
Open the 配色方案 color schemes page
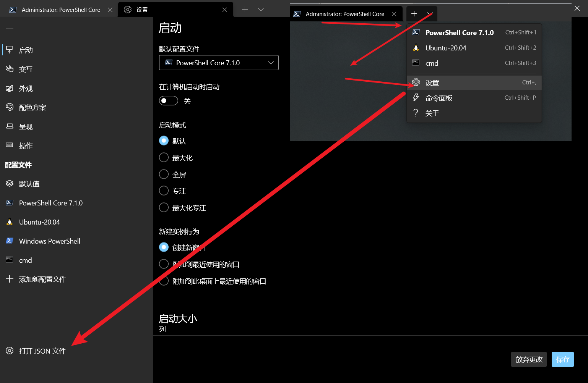pyautogui.click(x=76, y=107)
